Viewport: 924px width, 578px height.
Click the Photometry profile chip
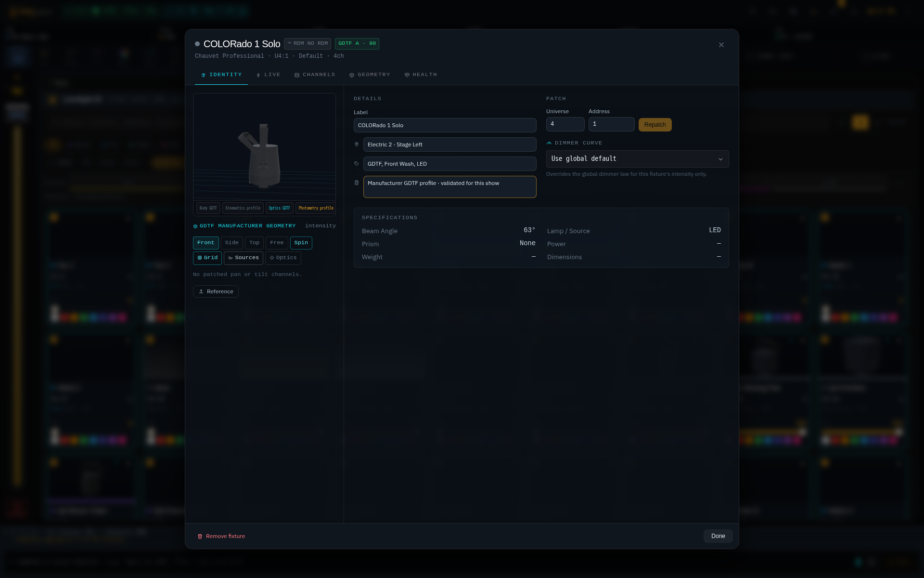coord(316,208)
